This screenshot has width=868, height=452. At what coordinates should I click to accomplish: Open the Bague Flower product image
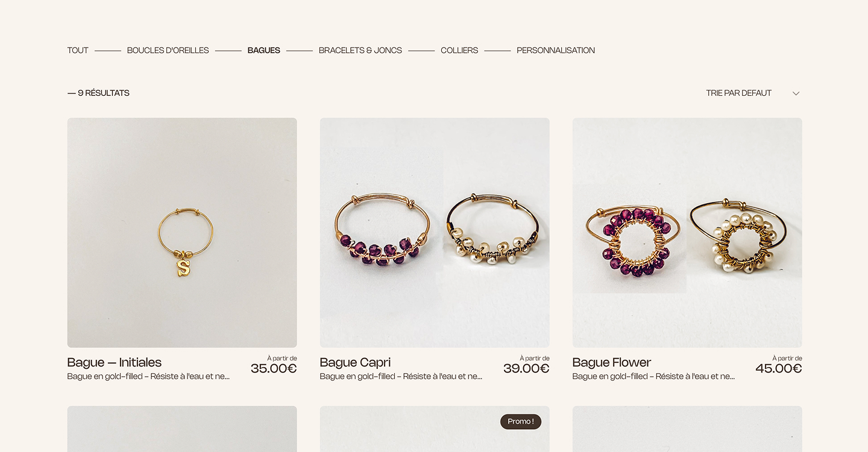[687, 233]
